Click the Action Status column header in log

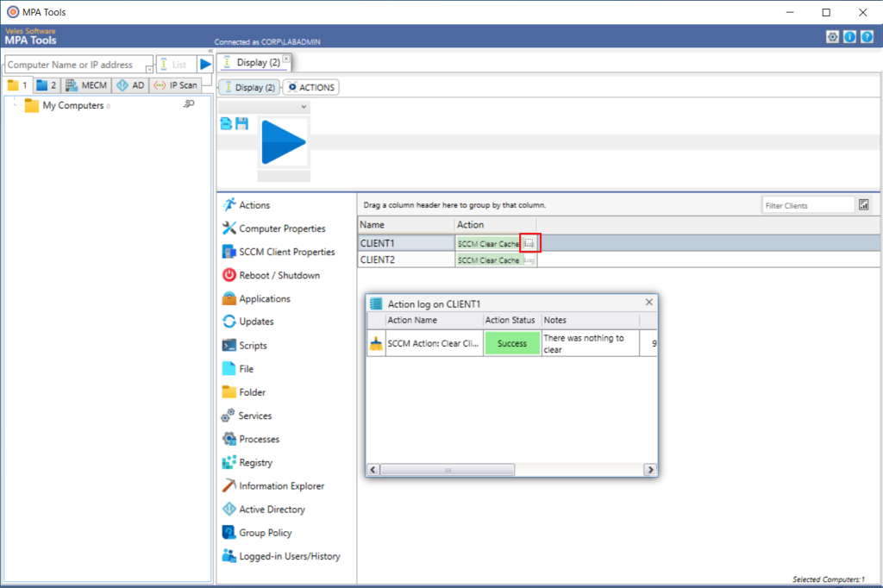coord(512,320)
